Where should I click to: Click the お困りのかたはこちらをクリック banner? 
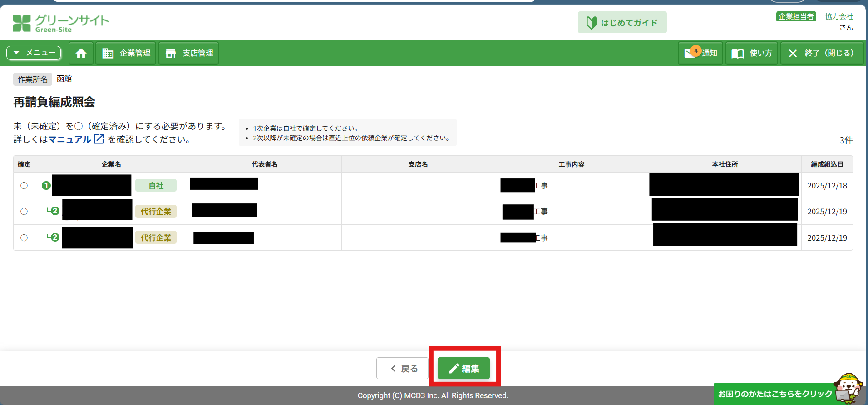(x=774, y=394)
